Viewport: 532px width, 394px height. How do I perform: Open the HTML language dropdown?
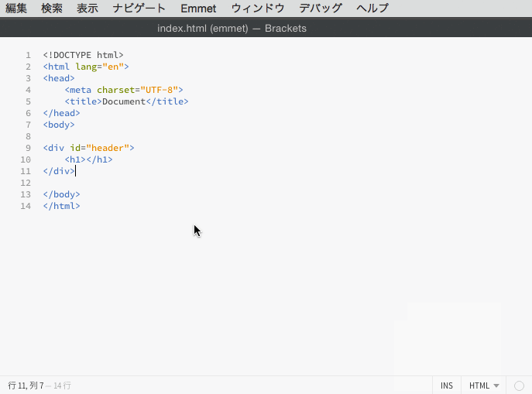click(484, 385)
